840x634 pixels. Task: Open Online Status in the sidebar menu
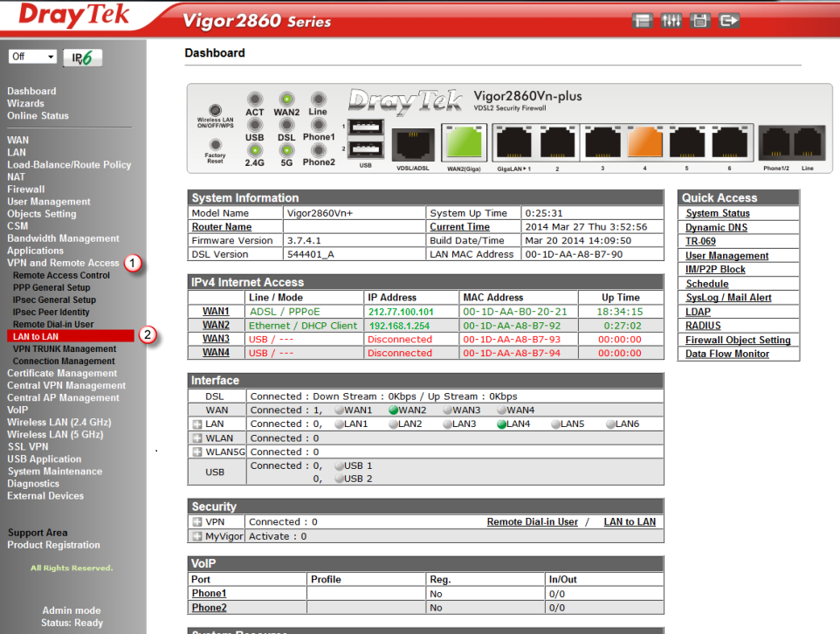[x=38, y=116]
